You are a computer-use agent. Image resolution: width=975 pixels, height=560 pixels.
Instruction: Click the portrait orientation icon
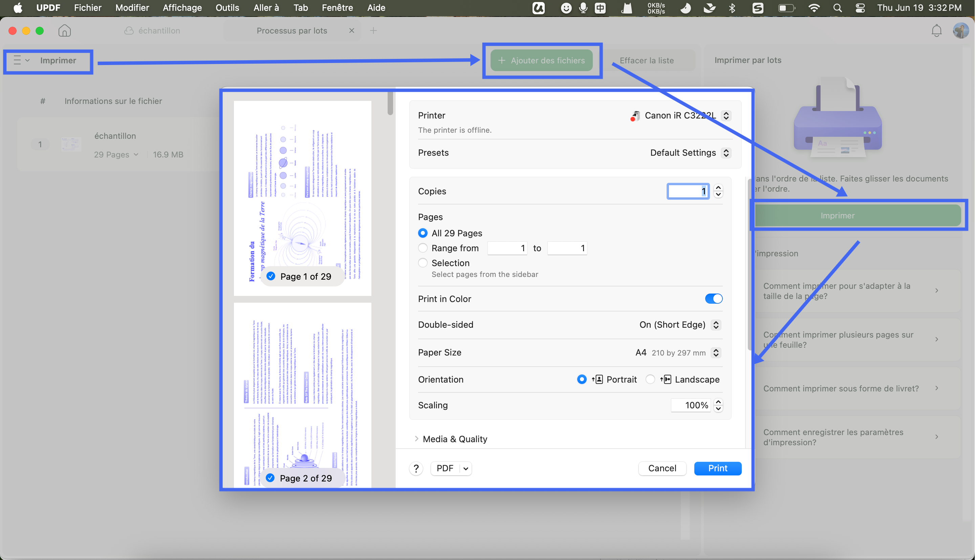[x=597, y=379]
